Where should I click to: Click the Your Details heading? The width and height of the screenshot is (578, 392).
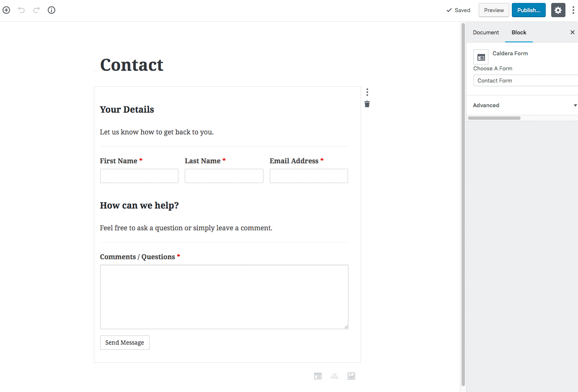coord(127,109)
